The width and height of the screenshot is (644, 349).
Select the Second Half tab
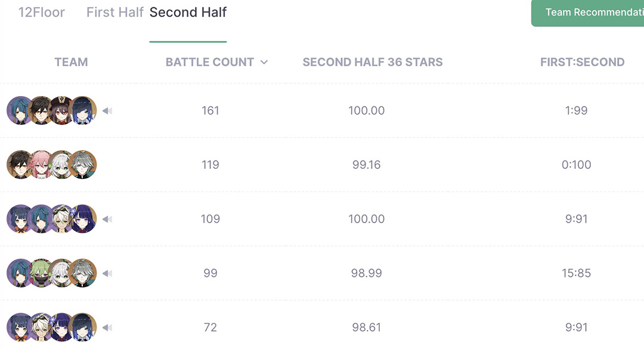click(188, 13)
